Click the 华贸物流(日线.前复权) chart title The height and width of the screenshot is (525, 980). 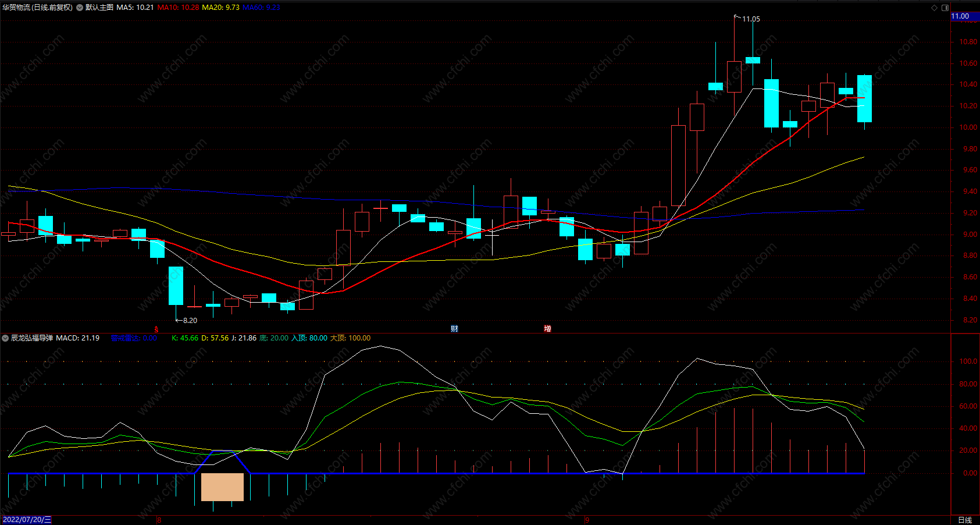pyautogui.click(x=38, y=8)
